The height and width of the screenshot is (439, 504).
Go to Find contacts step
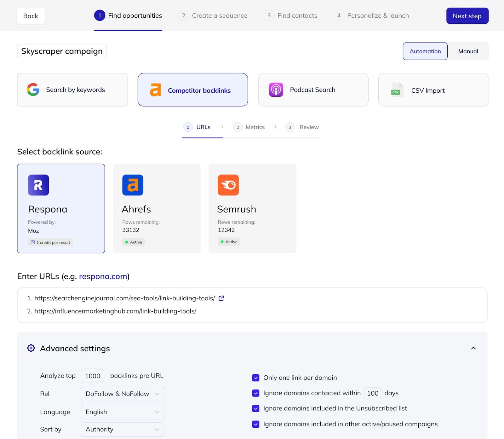(290, 16)
